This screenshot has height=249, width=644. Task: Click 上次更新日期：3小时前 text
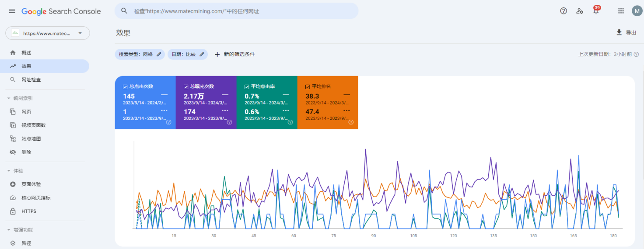tap(605, 54)
